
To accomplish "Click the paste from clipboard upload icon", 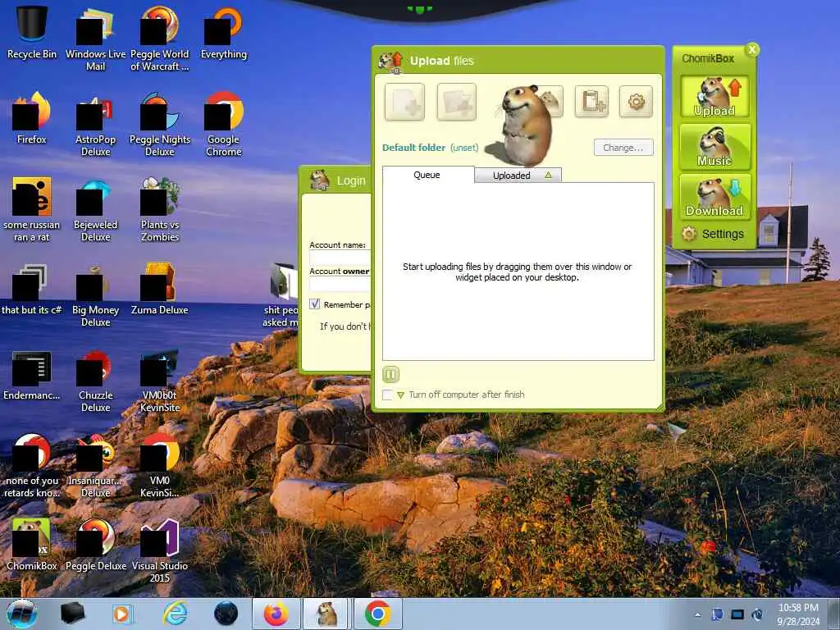I will 592,101.
